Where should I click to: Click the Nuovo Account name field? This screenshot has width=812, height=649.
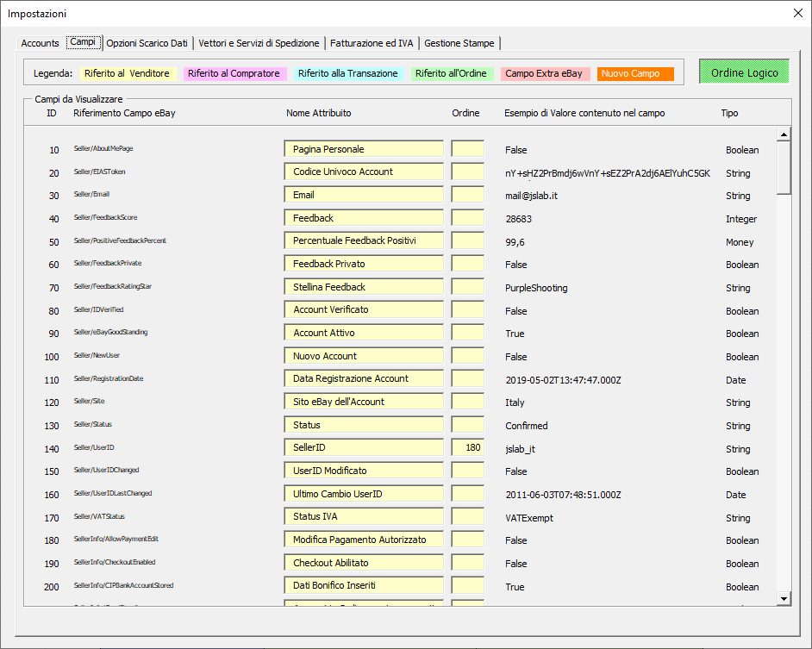pyautogui.click(x=364, y=356)
